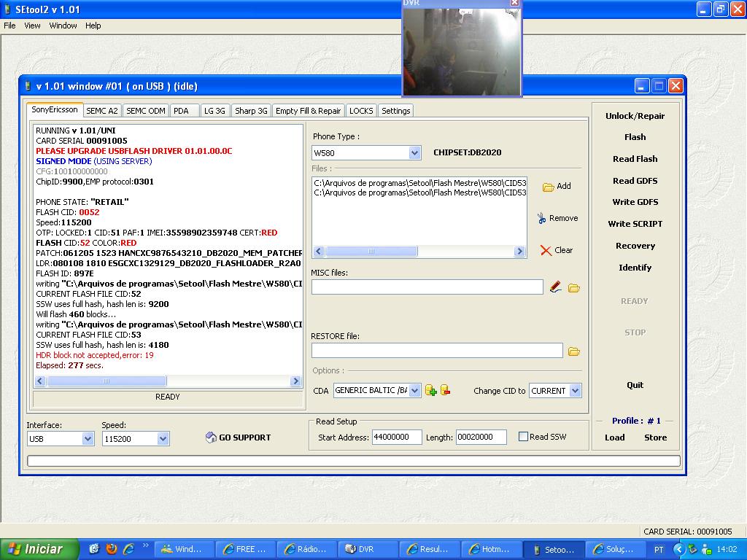Click the DVR camera preview thumbnail

[462, 52]
